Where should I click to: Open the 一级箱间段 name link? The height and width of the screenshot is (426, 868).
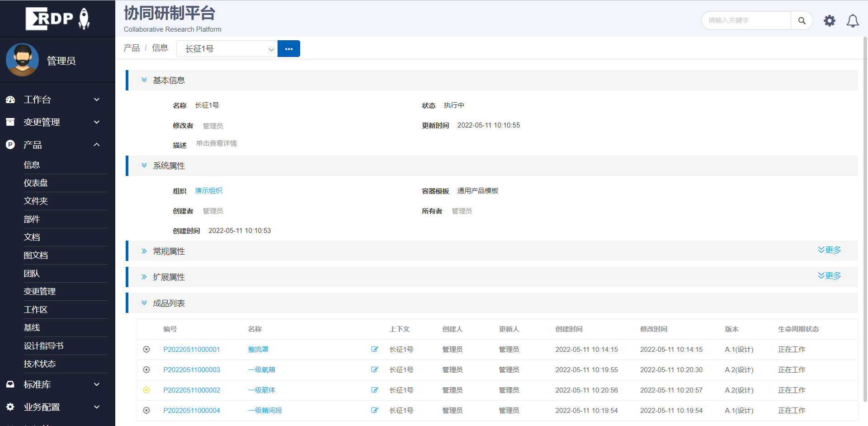tap(265, 411)
